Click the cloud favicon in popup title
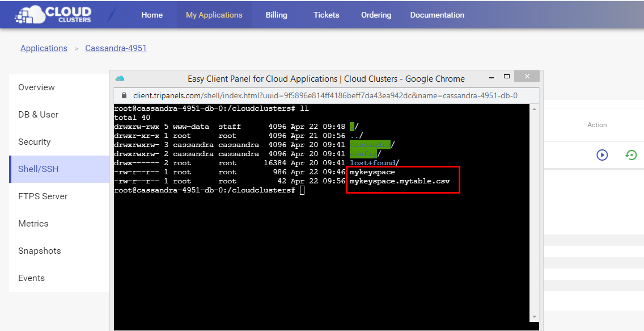 [120, 78]
